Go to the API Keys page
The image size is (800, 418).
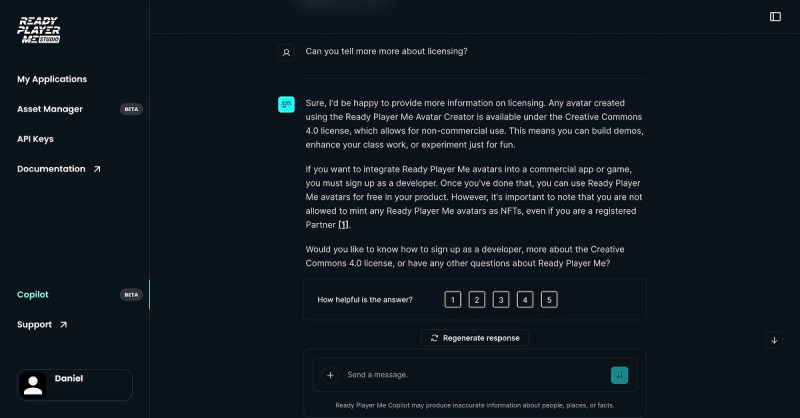click(x=35, y=139)
